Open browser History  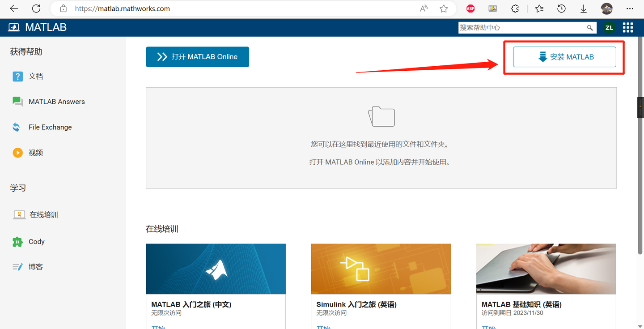pos(562,9)
